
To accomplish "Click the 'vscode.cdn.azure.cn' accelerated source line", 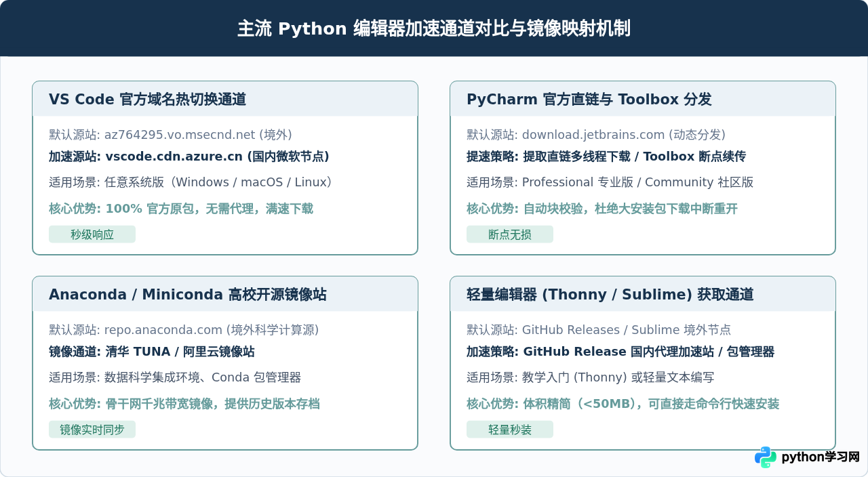I will point(189,157).
